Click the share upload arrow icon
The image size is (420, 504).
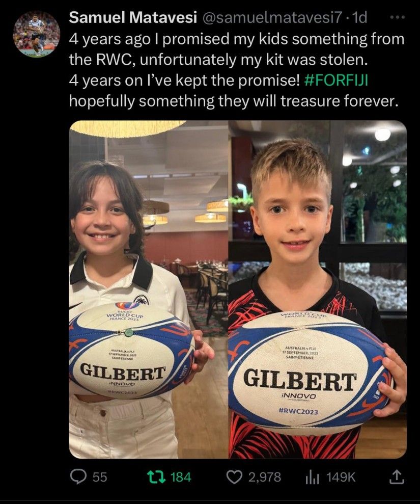point(397,477)
